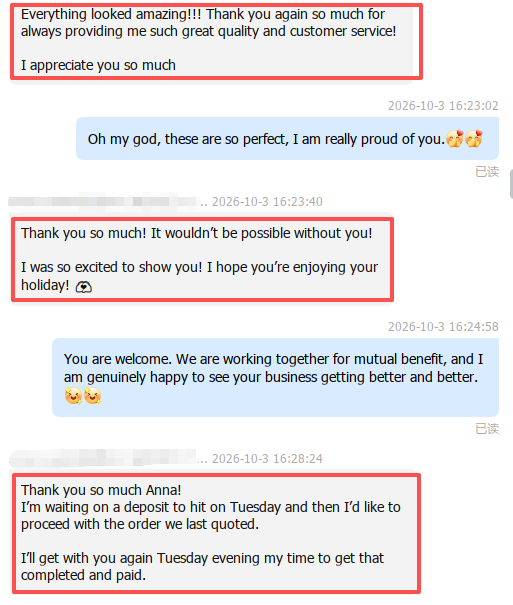Click the 已读 read status under the first reply
The image size is (513, 605).
pos(487,171)
